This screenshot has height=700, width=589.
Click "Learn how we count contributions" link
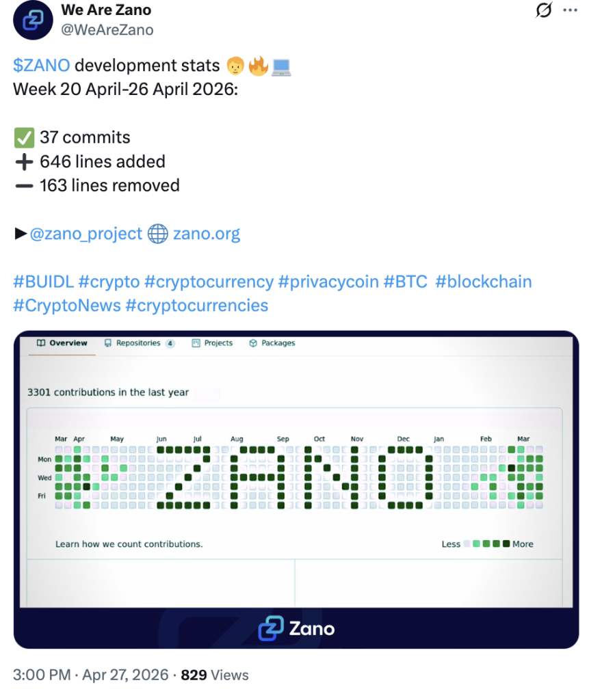(129, 544)
